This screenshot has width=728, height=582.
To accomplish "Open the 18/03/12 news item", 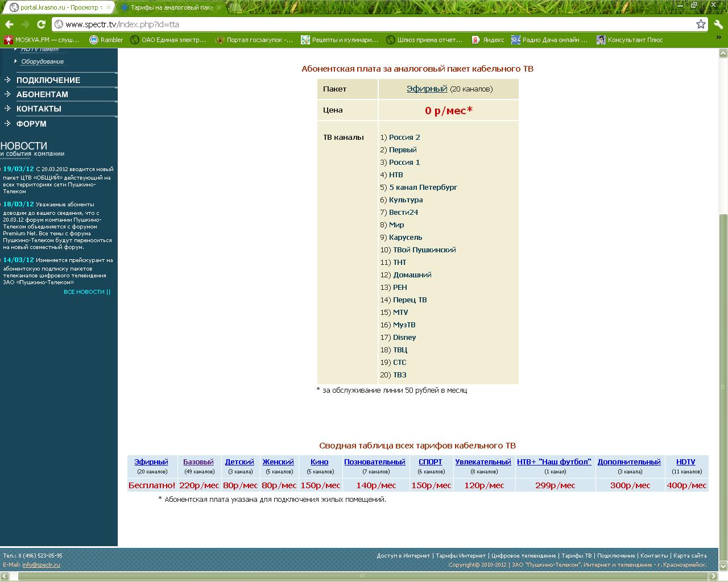I will pos(58,226).
